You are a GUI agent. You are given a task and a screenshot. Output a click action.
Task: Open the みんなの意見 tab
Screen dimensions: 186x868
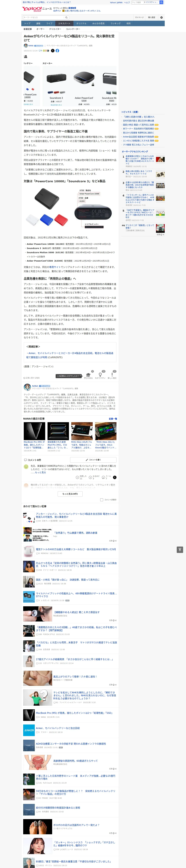pyautogui.click(x=98, y=24)
